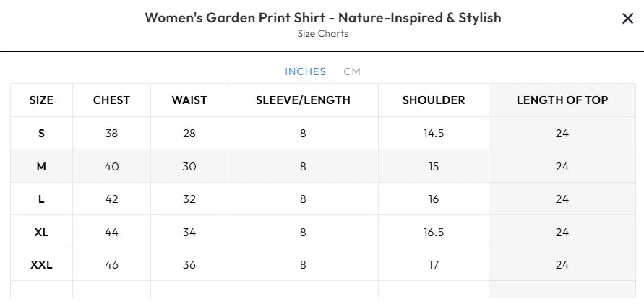
Task: Select the M size row label
Action: coord(41,167)
